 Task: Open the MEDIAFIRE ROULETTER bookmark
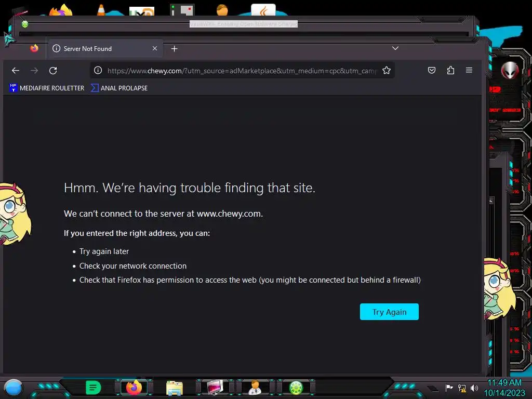tap(47, 88)
